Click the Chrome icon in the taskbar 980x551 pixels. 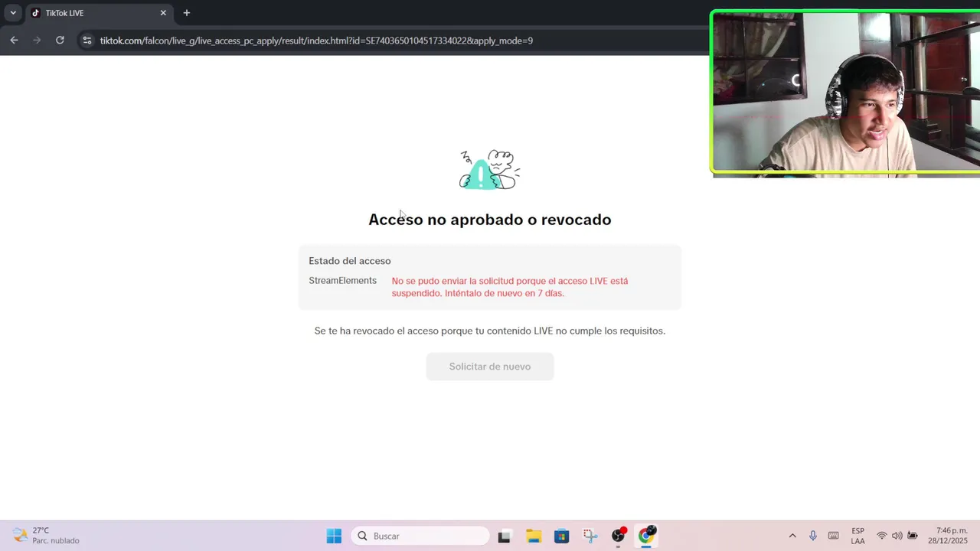(x=647, y=535)
